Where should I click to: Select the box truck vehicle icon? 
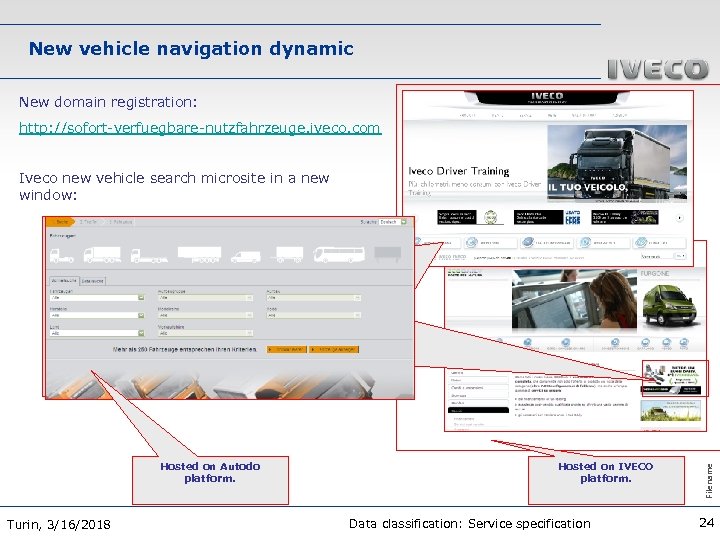point(102,254)
